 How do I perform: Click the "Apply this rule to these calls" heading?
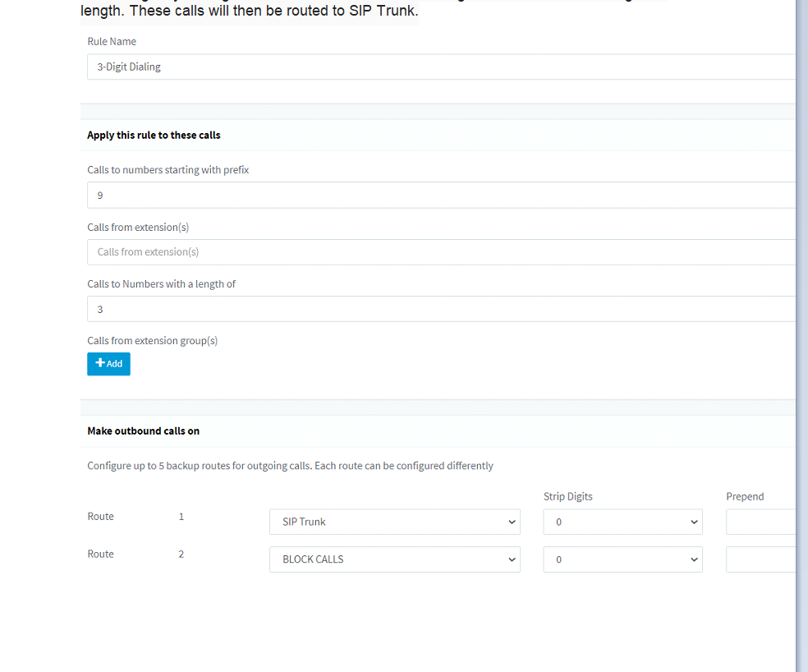point(154,135)
